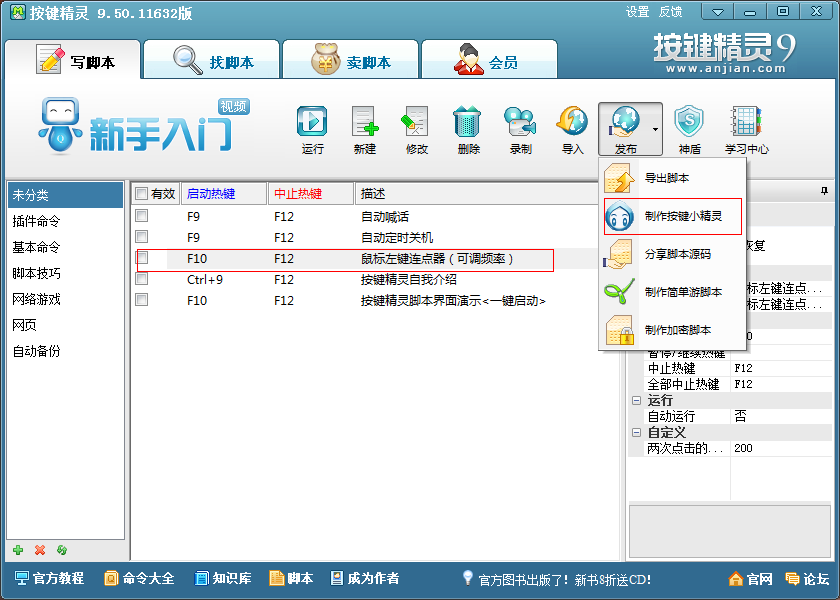
Task: Switch to the 找脚本 tab
Action: [x=212, y=60]
